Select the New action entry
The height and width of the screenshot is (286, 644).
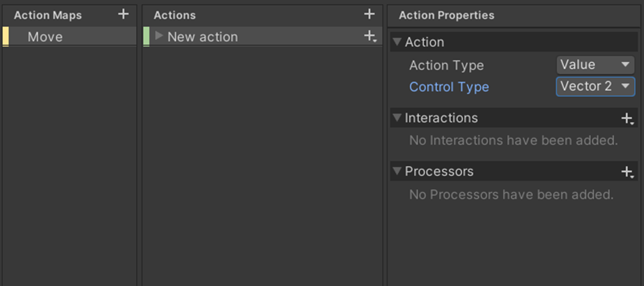click(202, 37)
